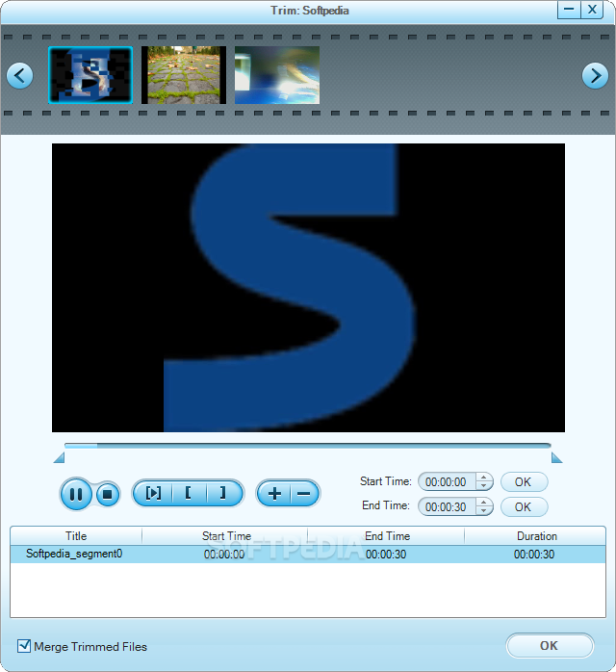Go to previous thumbnails with left arrow
Screen dimensions: 616x672
point(19,76)
